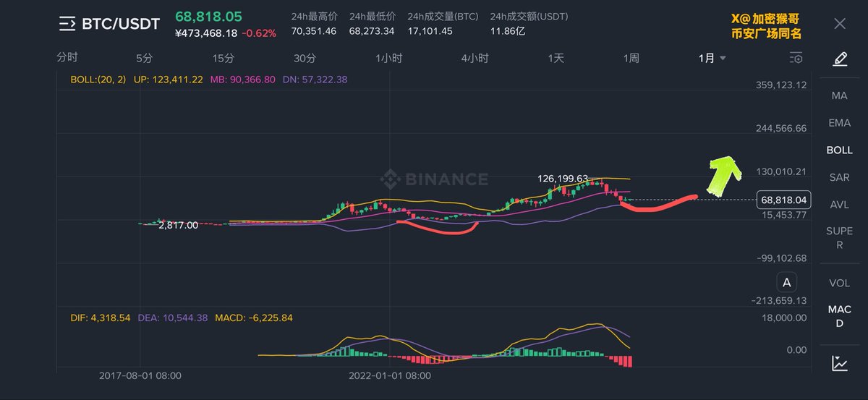The width and height of the screenshot is (868, 400).
Task: Open the trading pair switch icon
Action: [67, 25]
